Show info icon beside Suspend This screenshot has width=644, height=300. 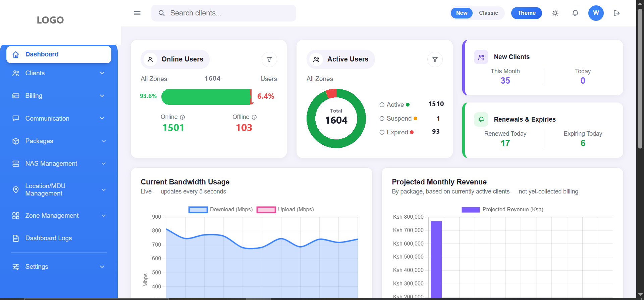click(x=382, y=119)
